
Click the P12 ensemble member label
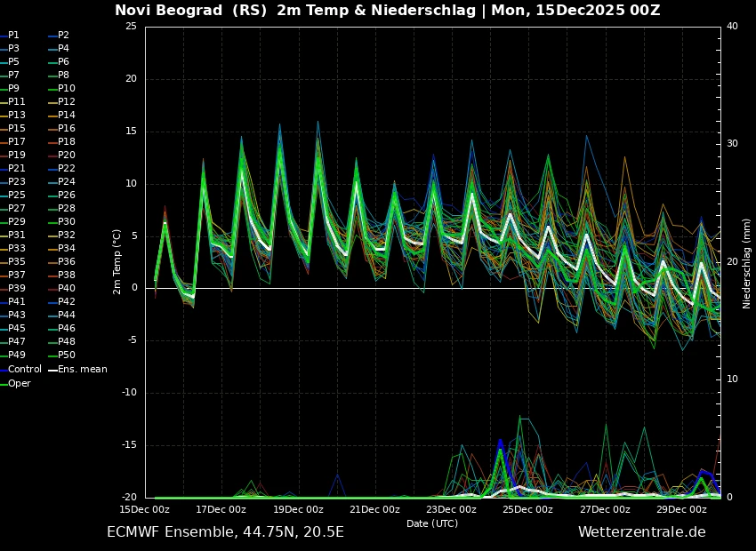[67, 101]
